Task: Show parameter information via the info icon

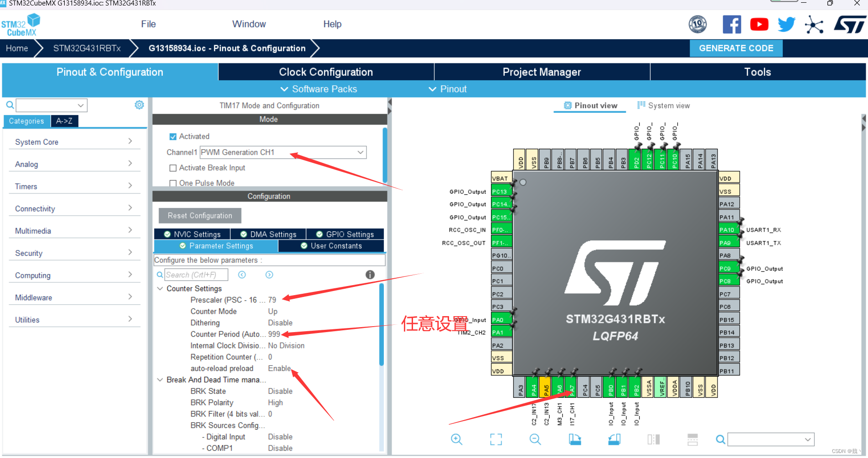Action: (370, 275)
